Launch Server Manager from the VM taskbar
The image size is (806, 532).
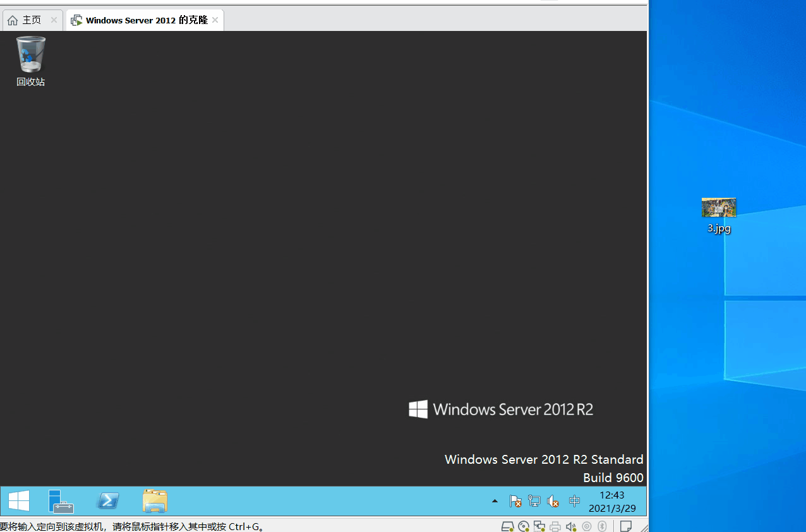[x=61, y=501]
